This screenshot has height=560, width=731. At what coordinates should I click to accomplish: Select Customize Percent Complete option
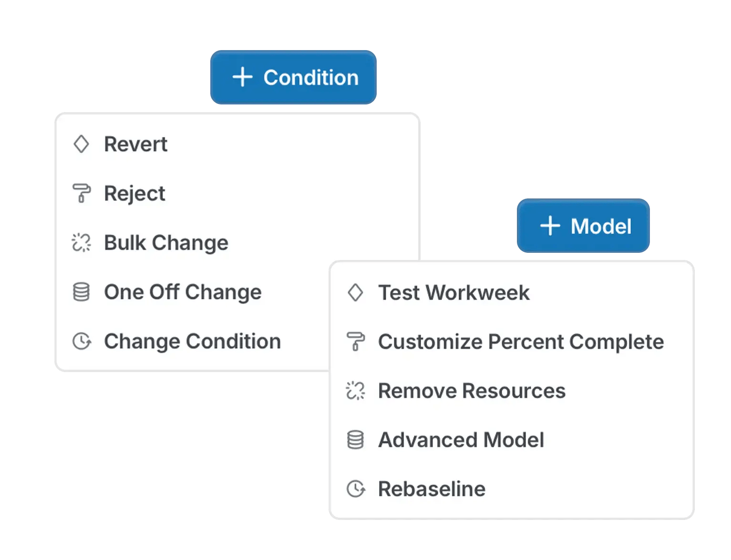pyautogui.click(x=520, y=342)
